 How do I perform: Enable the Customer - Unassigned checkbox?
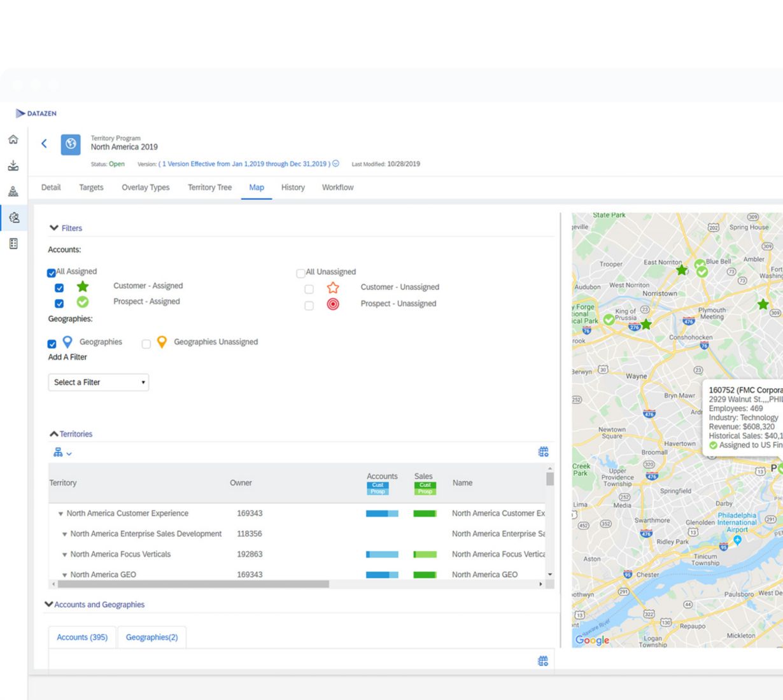pos(309,289)
